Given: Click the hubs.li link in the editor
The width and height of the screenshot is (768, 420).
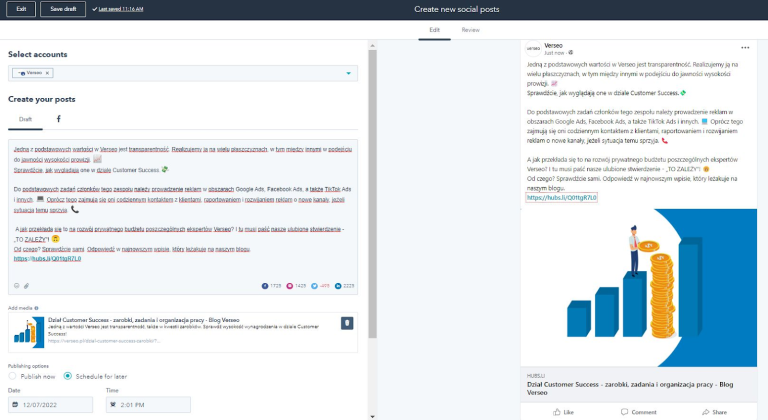Looking at the screenshot, I should [x=48, y=259].
